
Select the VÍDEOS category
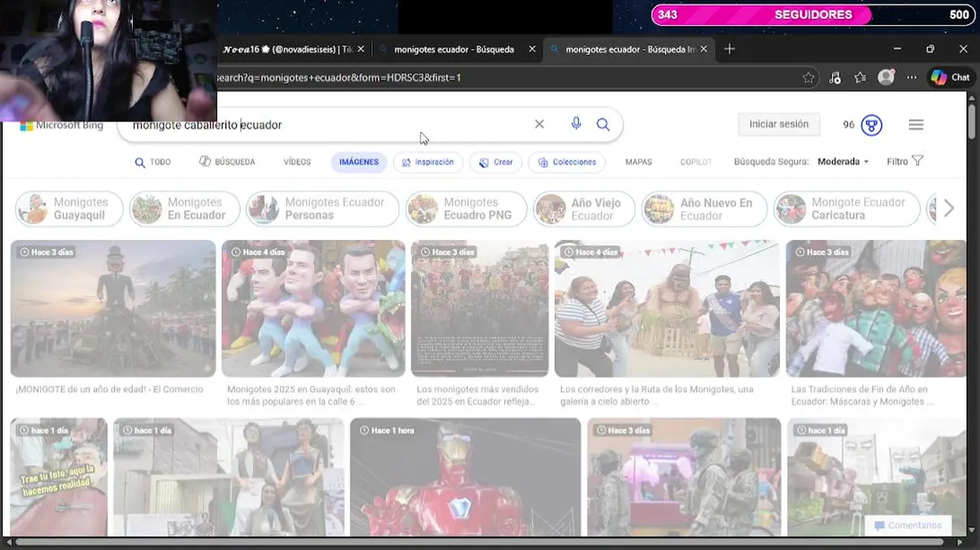(x=297, y=162)
